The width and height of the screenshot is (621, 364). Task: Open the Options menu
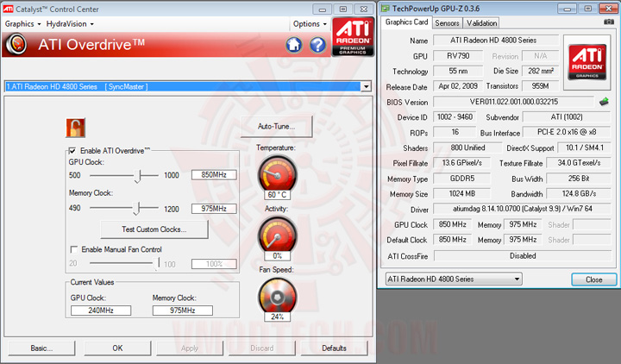pyautogui.click(x=310, y=24)
